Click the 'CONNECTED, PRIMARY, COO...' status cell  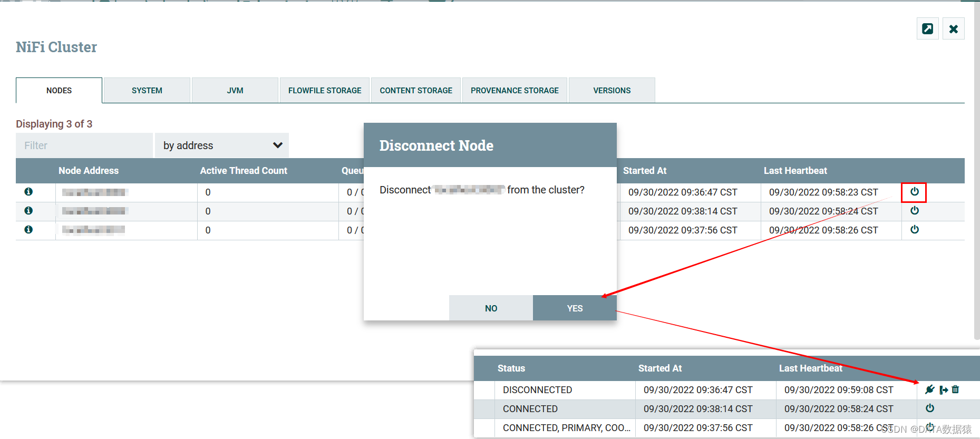click(567, 428)
